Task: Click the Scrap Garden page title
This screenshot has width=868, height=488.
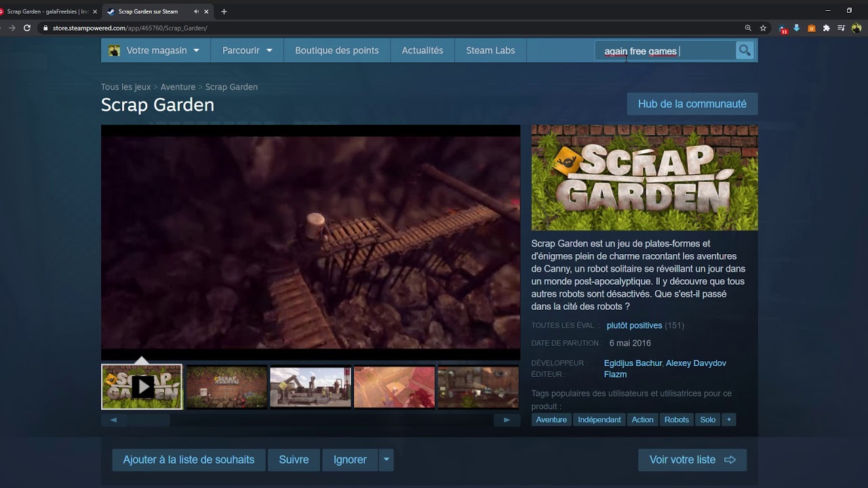Action: (157, 105)
